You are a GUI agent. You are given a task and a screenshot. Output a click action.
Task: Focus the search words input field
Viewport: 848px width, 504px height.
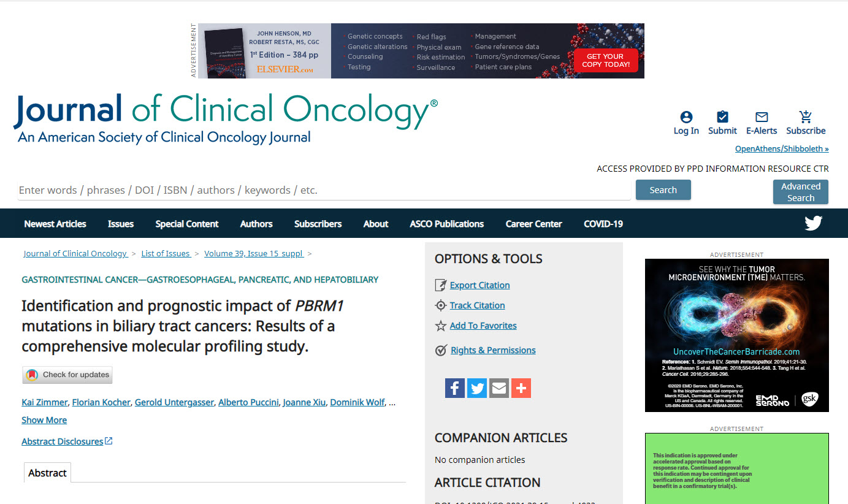point(324,190)
